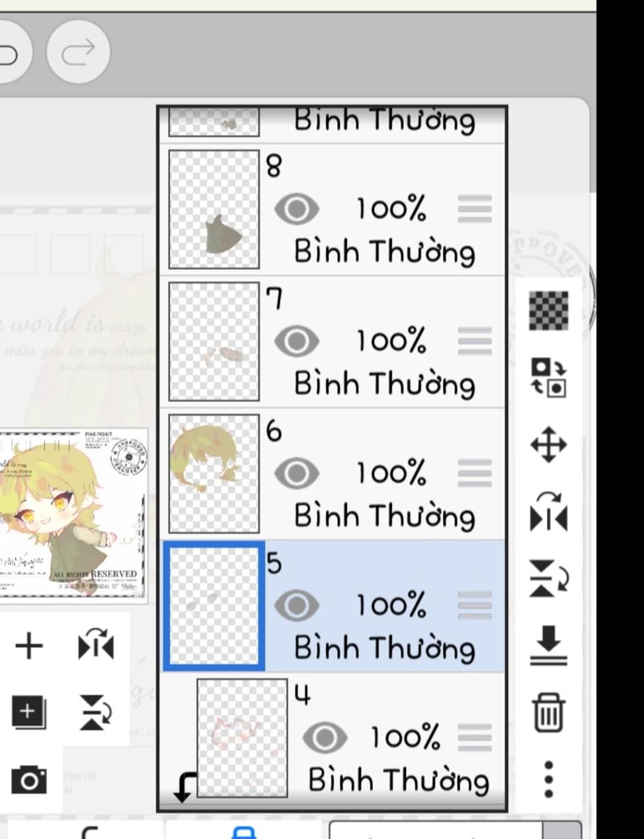Import photo using camera icon
Screen dimensions: 644x839
(x=29, y=780)
